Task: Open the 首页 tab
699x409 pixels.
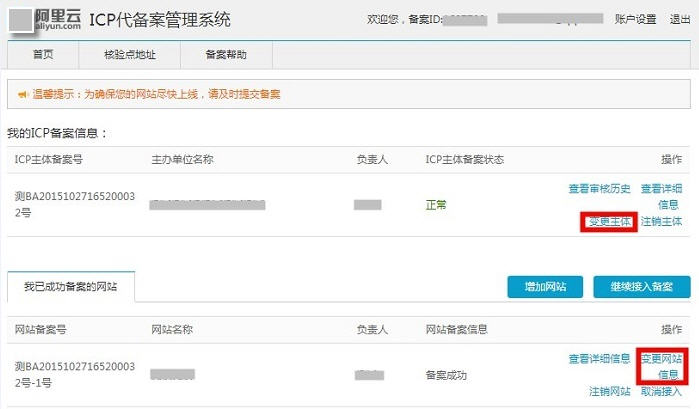Action: (x=43, y=55)
